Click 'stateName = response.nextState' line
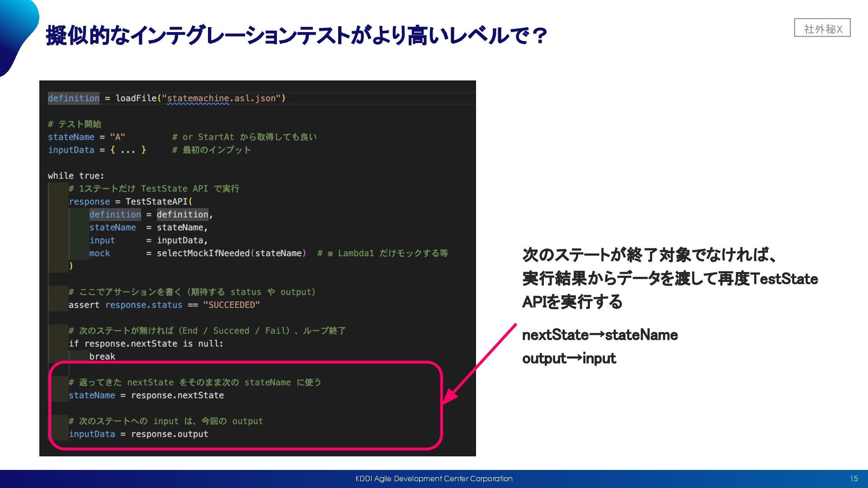868x488 pixels. [x=146, y=395]
